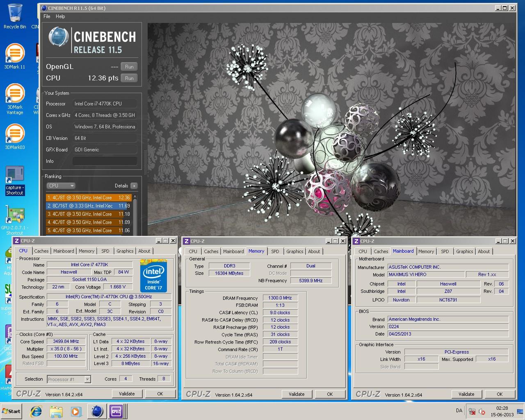Click the Intel Core i7 badge in CPU-Z
The width and height of the screenshot is (525, 420).
click(154, 276)
